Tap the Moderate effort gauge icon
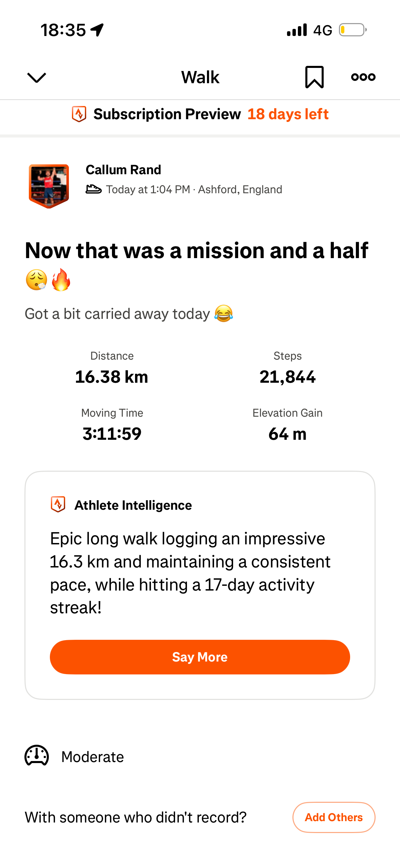Screen dimensions: 400x868 (x=37, y=756)
